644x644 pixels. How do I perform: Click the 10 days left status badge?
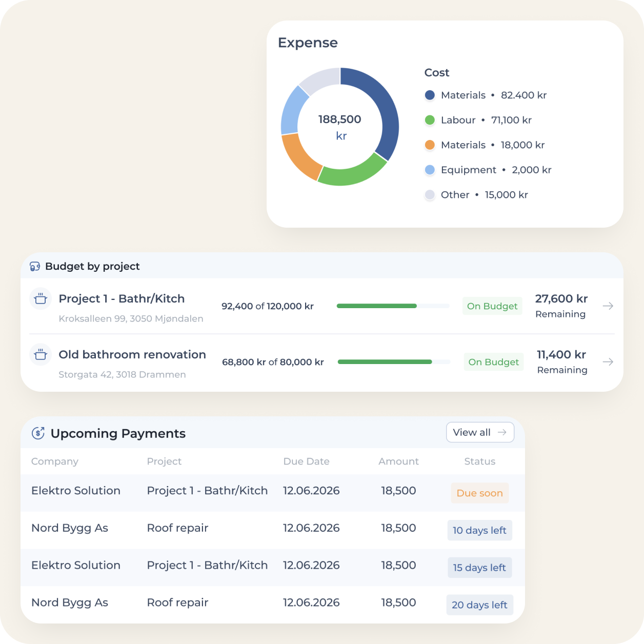tap(479, 530)
